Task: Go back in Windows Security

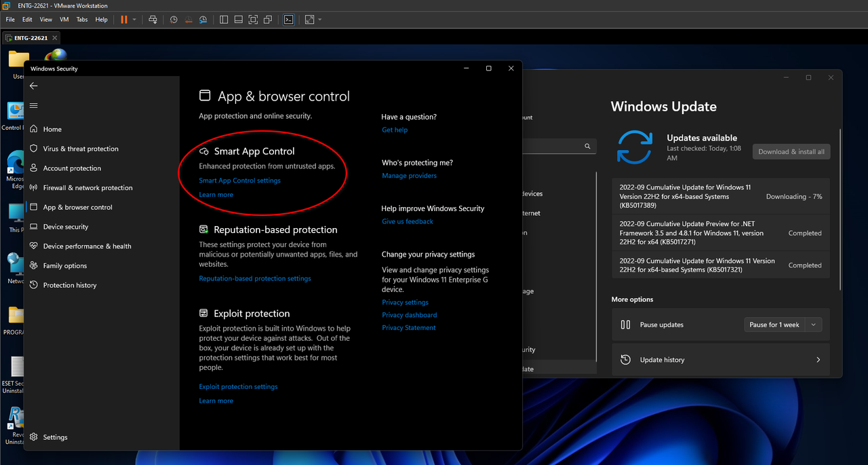Action: (33, 86)
